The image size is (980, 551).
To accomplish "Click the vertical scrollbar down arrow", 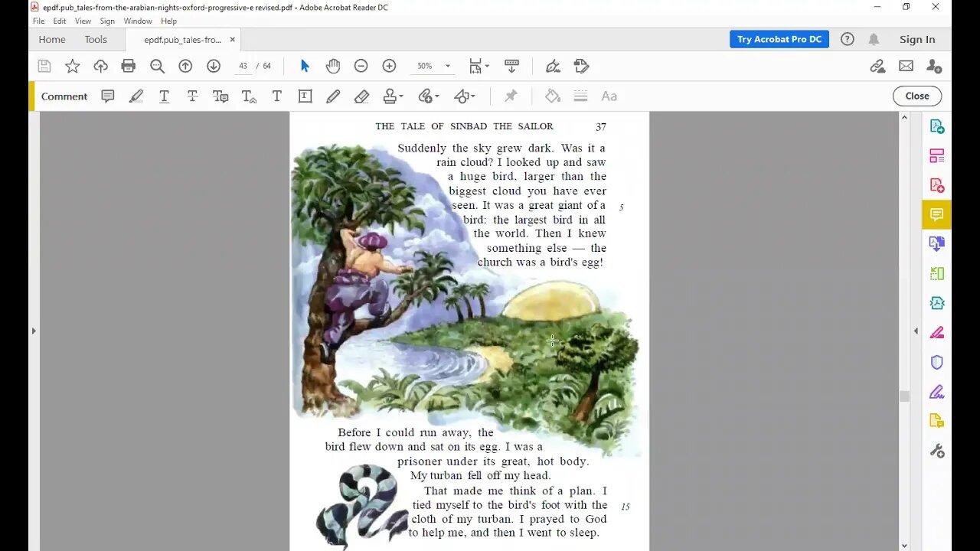I will (x=904, y=546).
